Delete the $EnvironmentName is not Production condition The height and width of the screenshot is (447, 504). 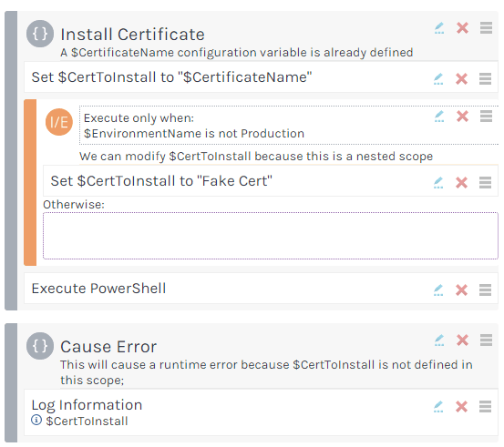click(x=462, y=117)
